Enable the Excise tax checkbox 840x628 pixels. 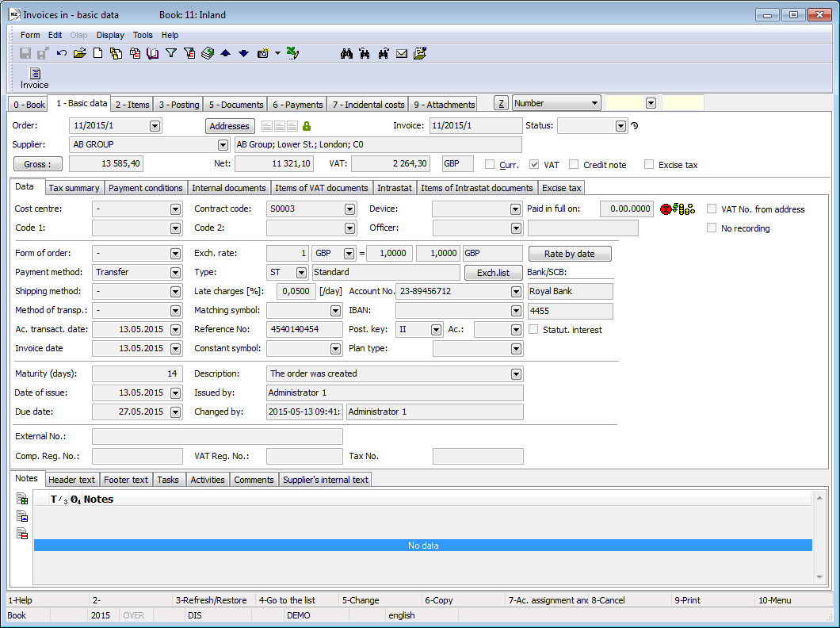click(x=650, y=164)
